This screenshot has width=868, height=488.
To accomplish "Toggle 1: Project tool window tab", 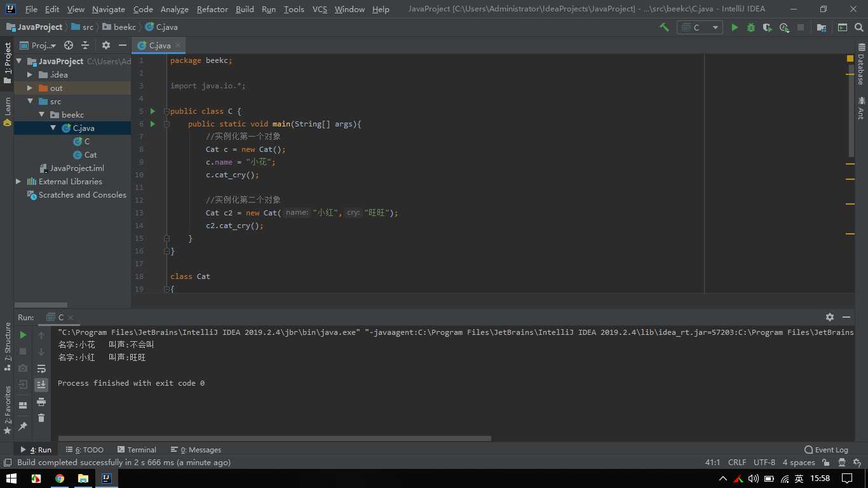I will click(x=7, y=63).
